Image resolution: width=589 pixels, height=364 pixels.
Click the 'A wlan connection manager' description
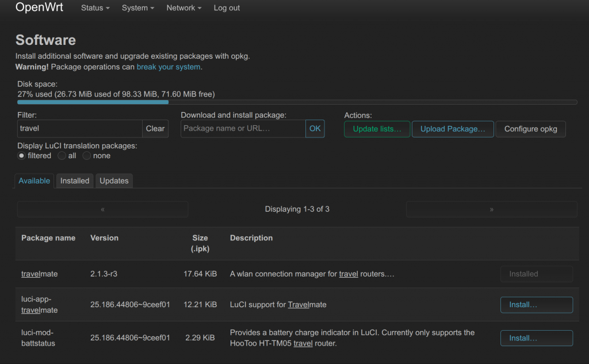(312, 274)
